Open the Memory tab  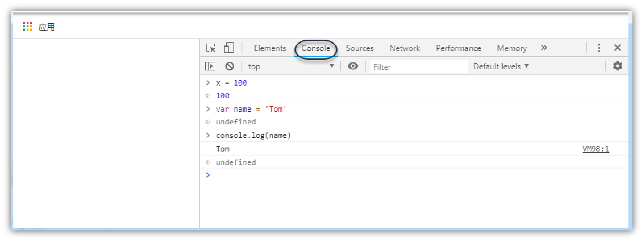pos(512,48)
